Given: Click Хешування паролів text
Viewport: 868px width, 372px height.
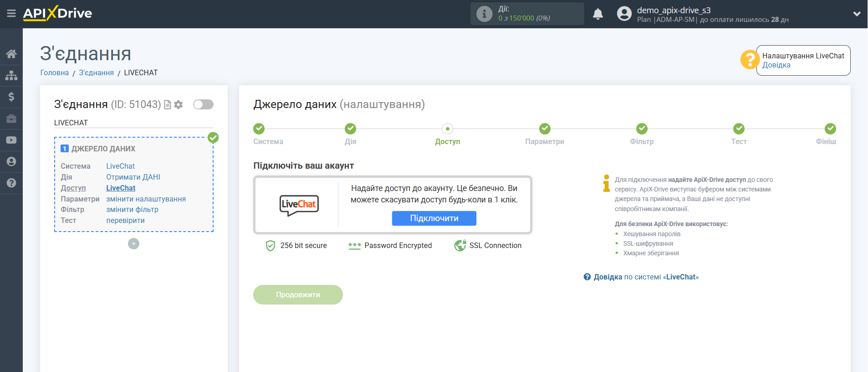Looking at the screenshot, I should 652,234.
